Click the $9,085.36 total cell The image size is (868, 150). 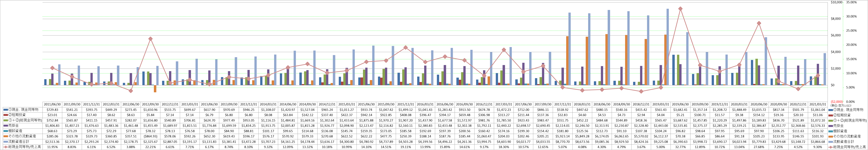pos(602,142)
